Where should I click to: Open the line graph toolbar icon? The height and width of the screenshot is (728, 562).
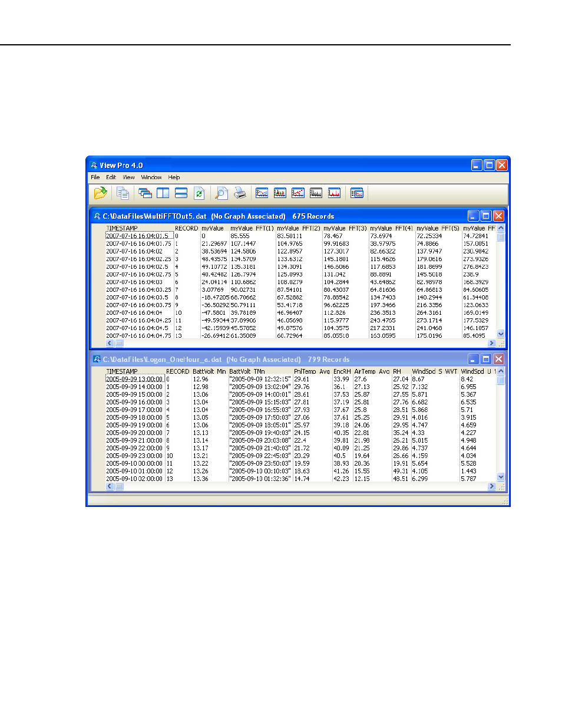(x=262, y=193)
